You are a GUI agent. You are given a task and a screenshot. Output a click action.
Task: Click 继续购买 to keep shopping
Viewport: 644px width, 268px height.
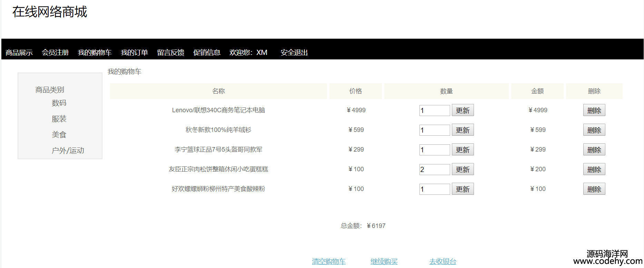[384, 261]
